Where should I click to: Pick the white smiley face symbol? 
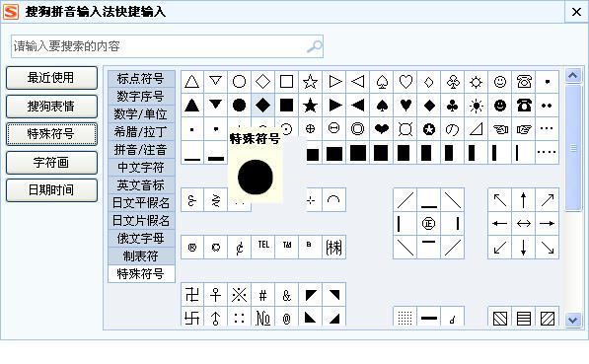500,82
